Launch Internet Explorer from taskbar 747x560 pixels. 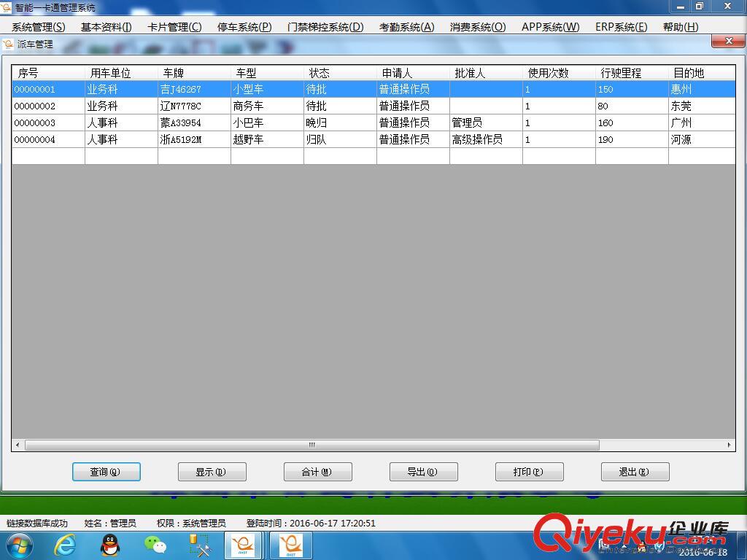tap(65, 545)
